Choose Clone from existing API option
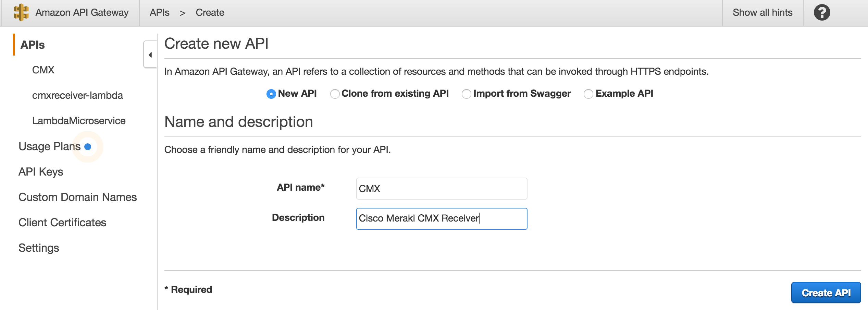This screenshot has width=868, height=310. click(335, 94)
